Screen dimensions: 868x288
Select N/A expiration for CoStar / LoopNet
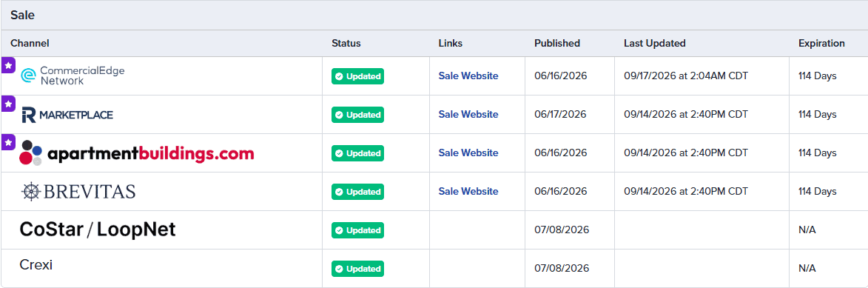click(807, 230)
